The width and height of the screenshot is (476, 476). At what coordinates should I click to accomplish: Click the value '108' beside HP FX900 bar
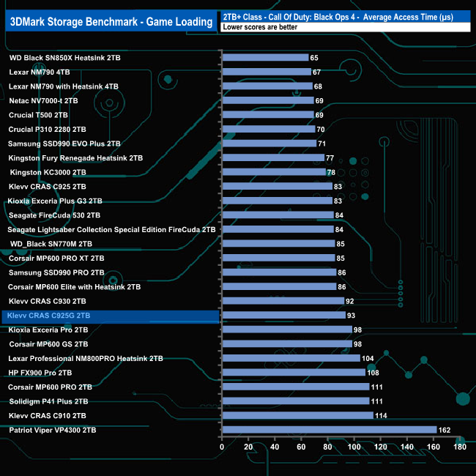[373, 373]
